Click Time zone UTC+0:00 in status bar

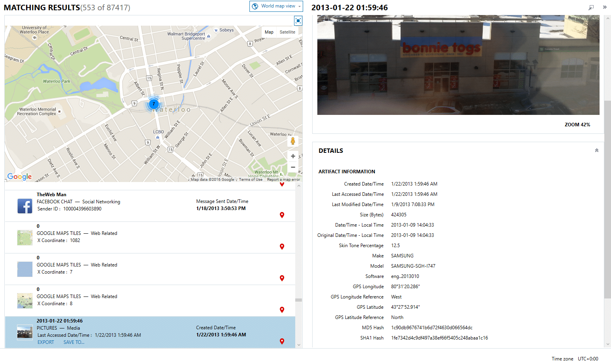(575, 359)
